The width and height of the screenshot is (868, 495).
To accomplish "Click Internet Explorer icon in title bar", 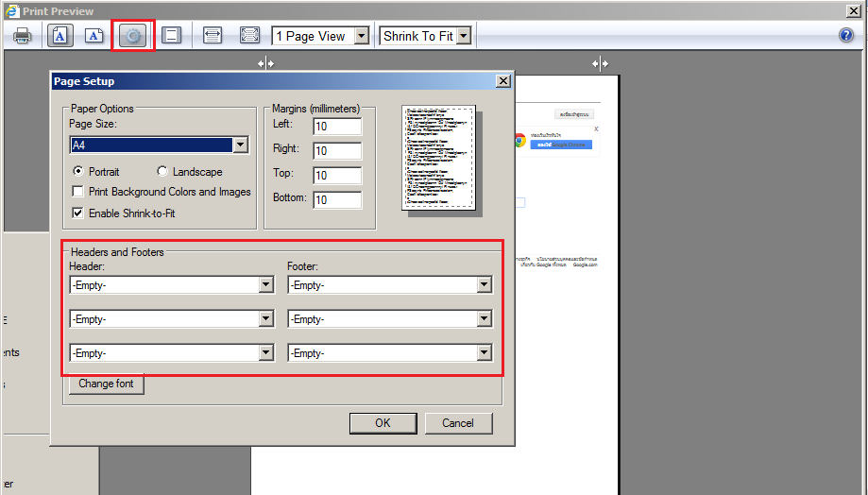I will pyautogui.click(x=11, y=10).
